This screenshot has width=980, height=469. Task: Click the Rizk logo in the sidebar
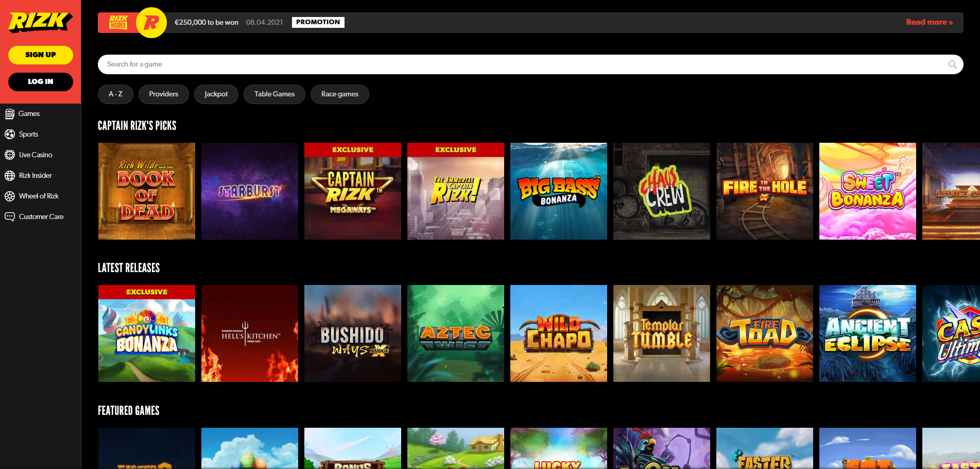click(x=41, y=22)
